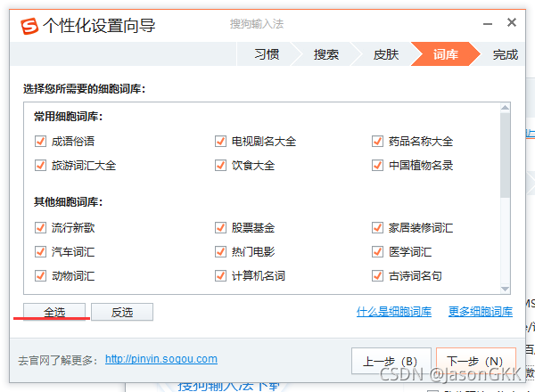Viewport: 535px width, 392px height.
Task: Toggle 中国植物名录 checkbox
Action: pos(377,166)
